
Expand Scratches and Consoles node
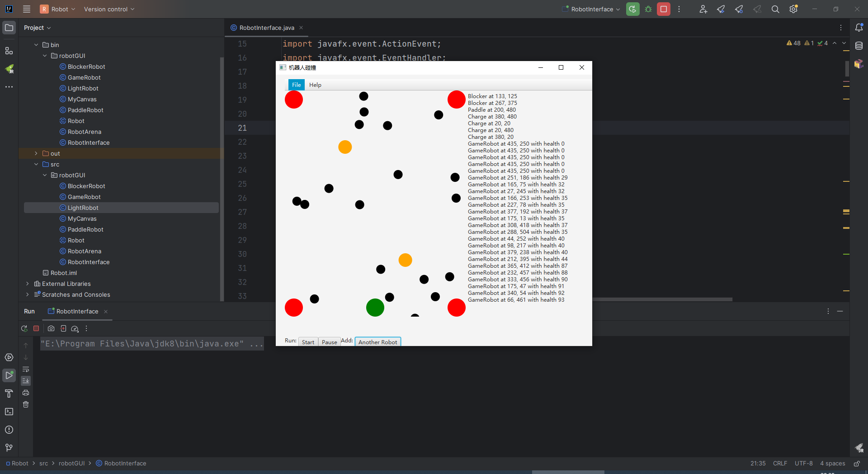point(28,294)
